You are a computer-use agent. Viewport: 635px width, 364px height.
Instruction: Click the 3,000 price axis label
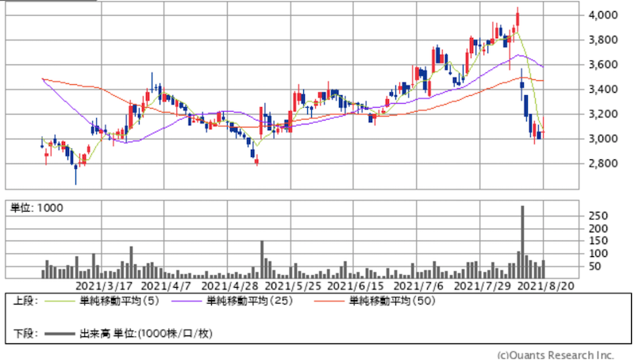[603, 139]
